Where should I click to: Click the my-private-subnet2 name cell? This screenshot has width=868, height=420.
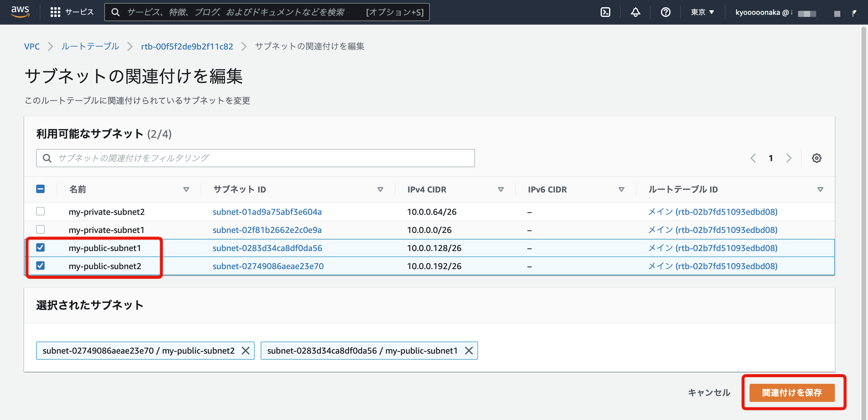[106, 212]
